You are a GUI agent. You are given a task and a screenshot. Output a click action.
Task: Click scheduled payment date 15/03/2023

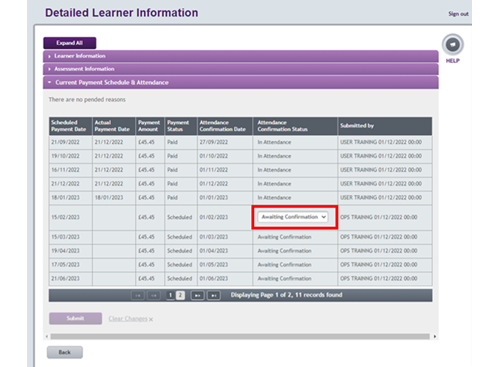65,237
